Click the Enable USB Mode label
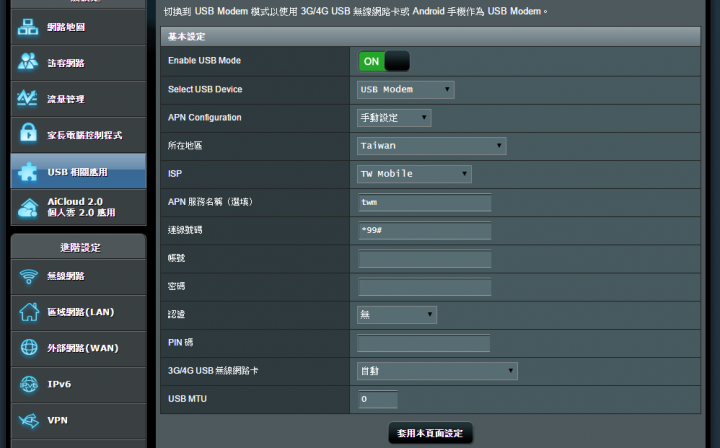This screenshot has height=448, width=720. pyautogui.click(x=204, y=61)
